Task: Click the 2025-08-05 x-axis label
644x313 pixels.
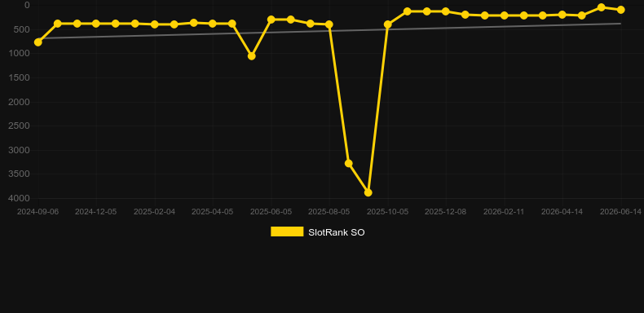Action: coord(329,212)
